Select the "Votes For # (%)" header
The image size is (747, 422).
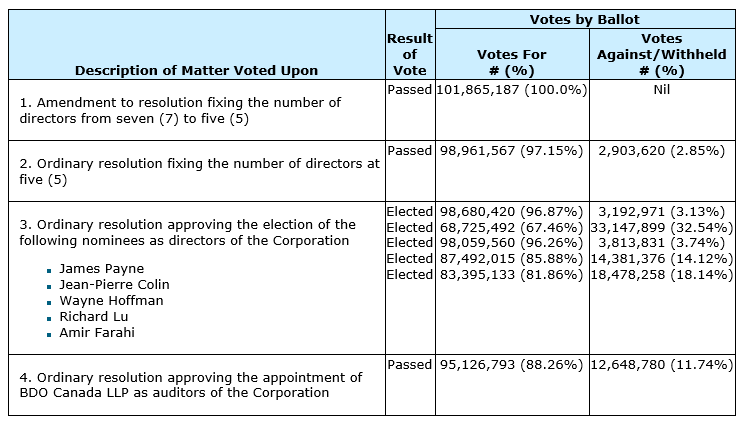click(511, 62)
